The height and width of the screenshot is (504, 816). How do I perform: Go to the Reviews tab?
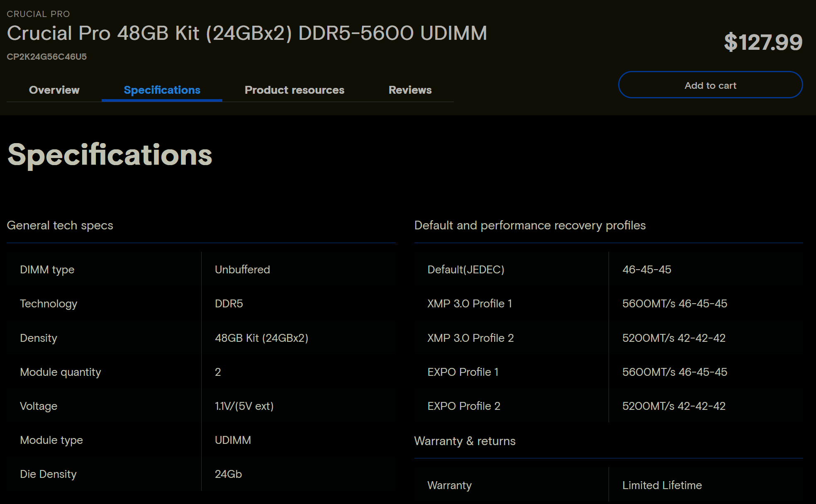[x=410, y=90]
